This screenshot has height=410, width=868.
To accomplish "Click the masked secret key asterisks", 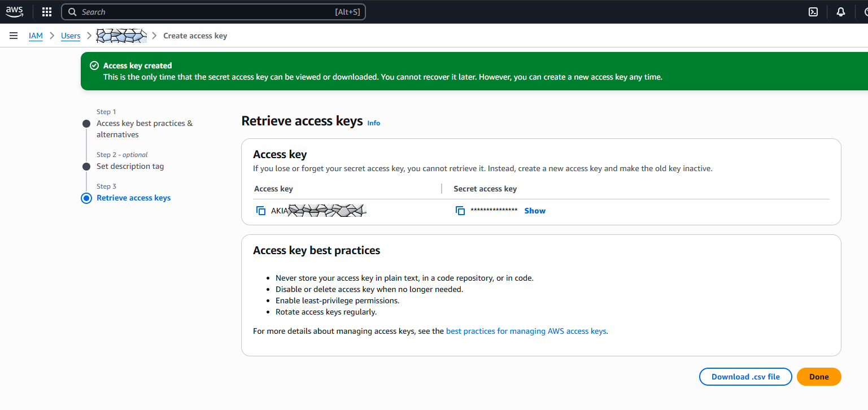I will [494, 211].
